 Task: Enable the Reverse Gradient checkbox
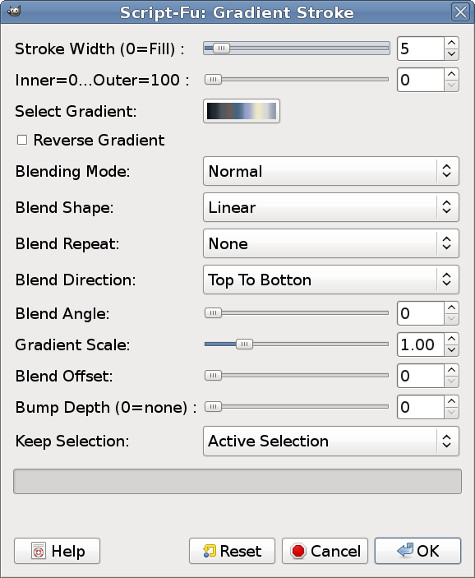coord(22,140)
